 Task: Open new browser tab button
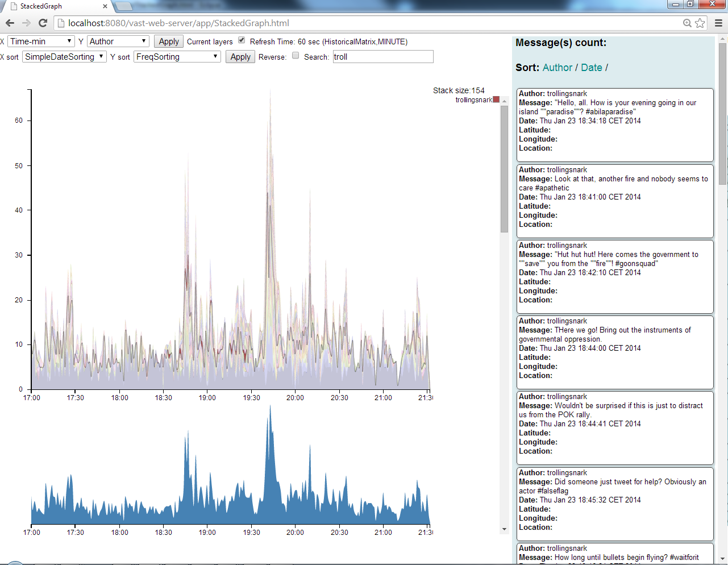[124, 6]
